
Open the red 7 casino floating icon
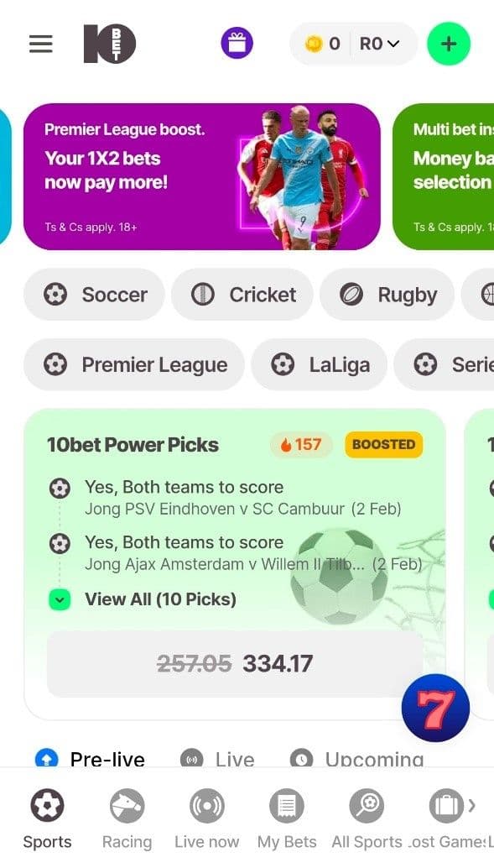pos(435,708)
